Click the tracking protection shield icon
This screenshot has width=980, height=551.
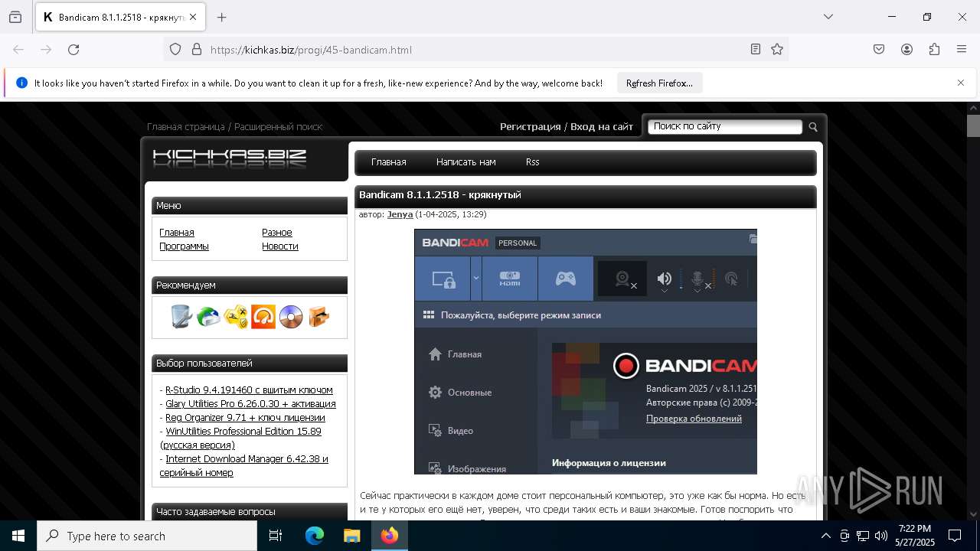175,50
